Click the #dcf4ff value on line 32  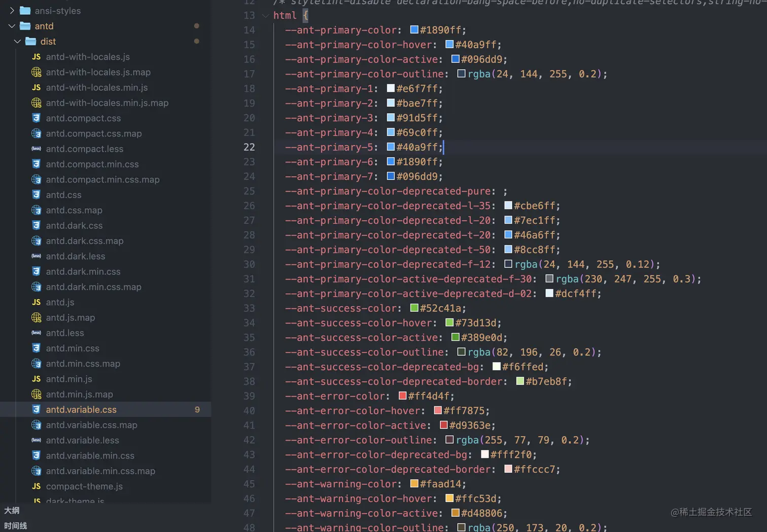coord(575,294)
